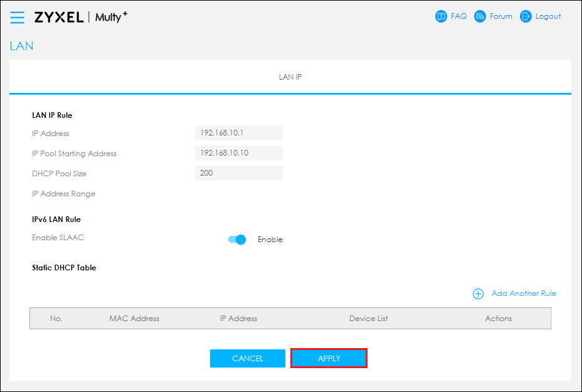Click the IP Address Range label
The height and width of the screenshot is (392, 582).
point(63,194)
